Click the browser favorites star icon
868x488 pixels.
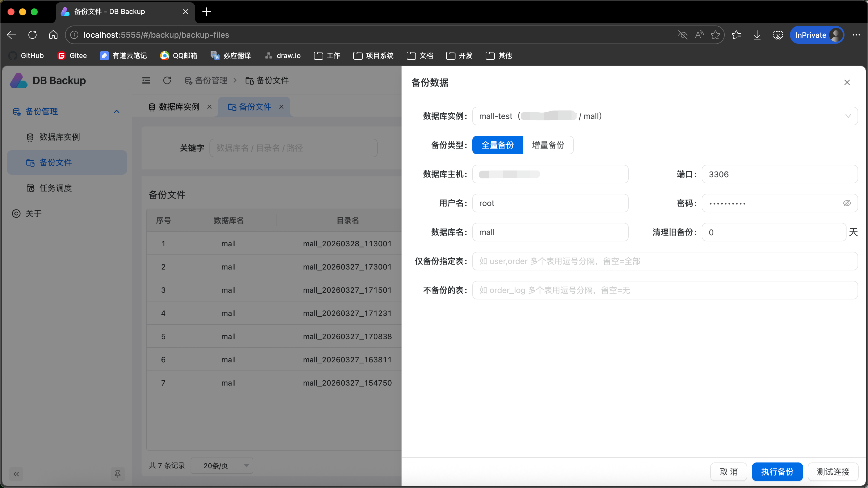[x=715, y=35]
